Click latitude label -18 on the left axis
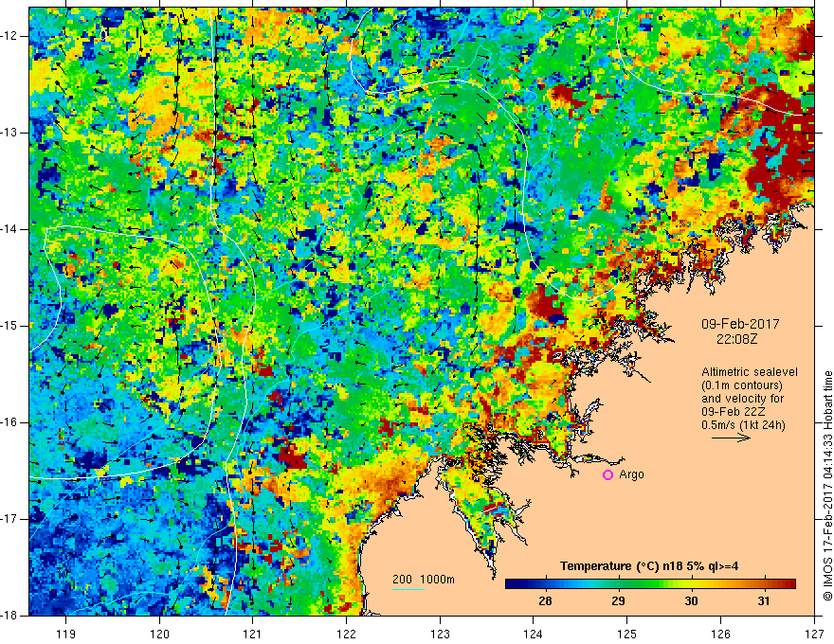The width and height of the screenshot is (834, 644). pos(9,616)
